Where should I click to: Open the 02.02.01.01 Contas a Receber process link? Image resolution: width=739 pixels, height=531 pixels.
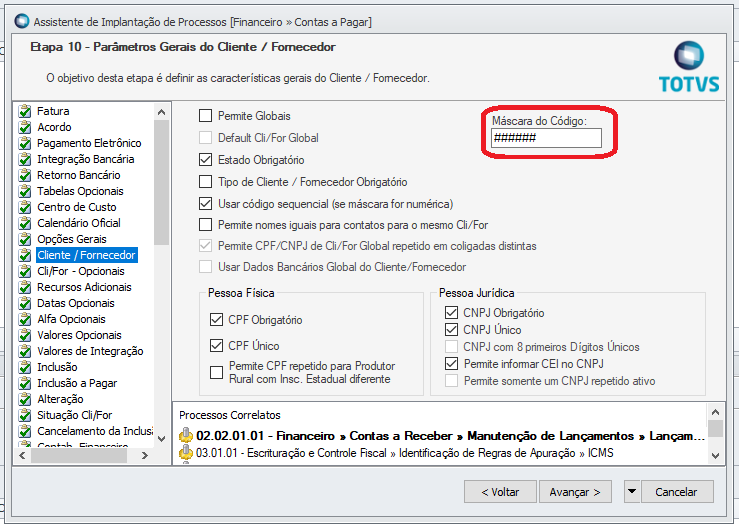451,436
